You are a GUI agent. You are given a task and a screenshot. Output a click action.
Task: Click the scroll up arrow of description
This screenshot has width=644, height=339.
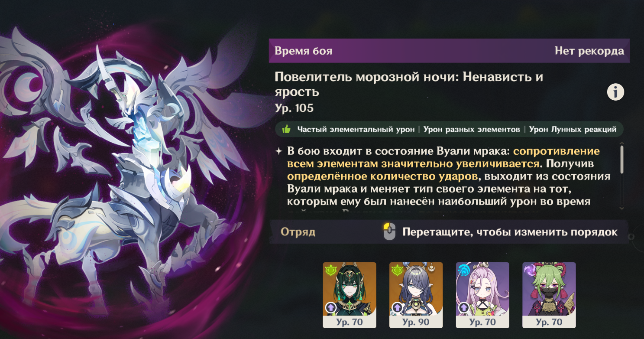point(622,143)
